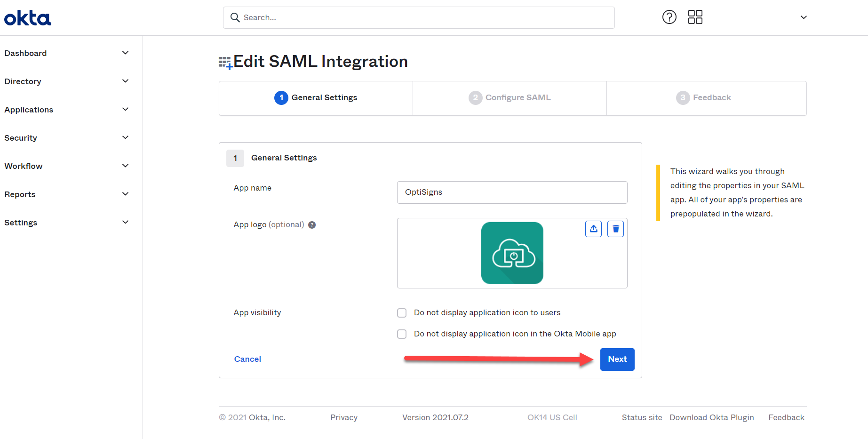The height and width of the screenshot is (439, 868).
Task: Click the Okta logo
Action: coord(28,18)
